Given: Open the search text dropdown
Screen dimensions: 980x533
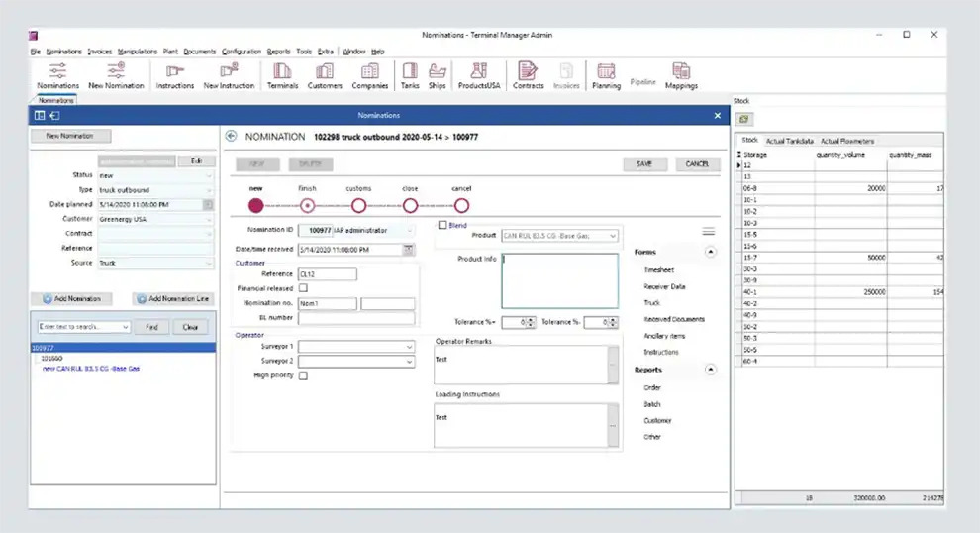Looking at the screenshot, I should [125, 327].
